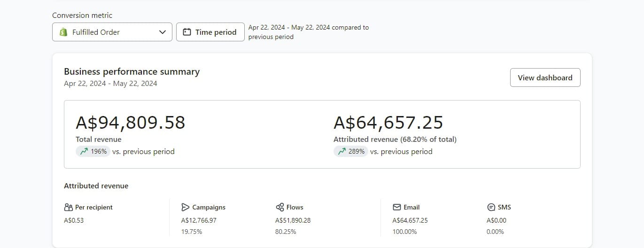Click the Business performance summary heading

[132, 71]
